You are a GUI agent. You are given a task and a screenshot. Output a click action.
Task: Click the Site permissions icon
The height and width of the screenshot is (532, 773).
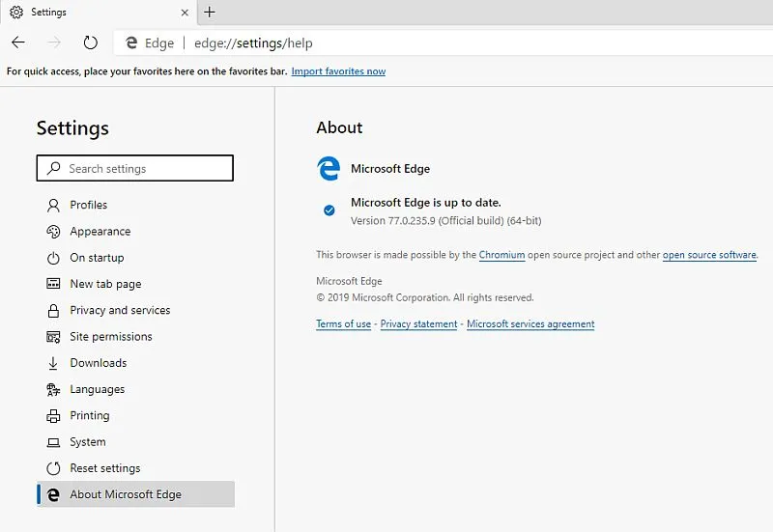(x=53, y=337)
